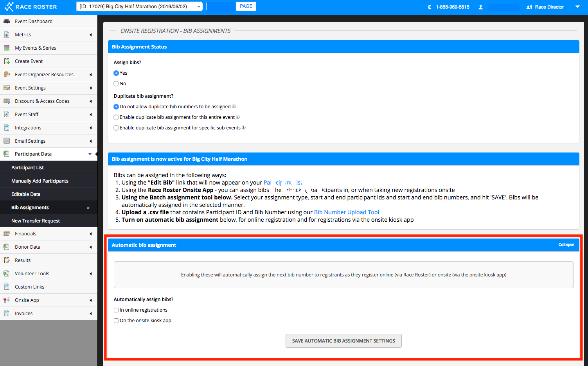This screenshot has width=588, height=366.
Task: Open the Race Director account label
Action: coord(549,7)
